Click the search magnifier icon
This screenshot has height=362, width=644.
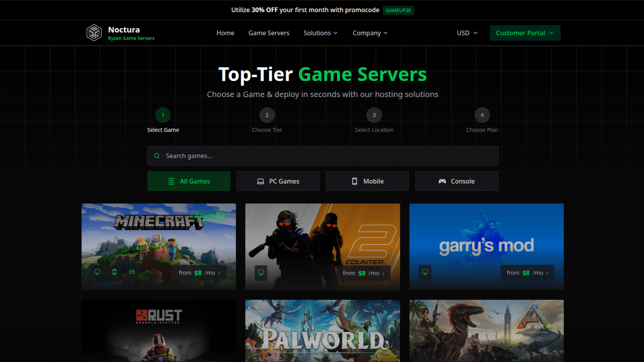click(157, 156)
